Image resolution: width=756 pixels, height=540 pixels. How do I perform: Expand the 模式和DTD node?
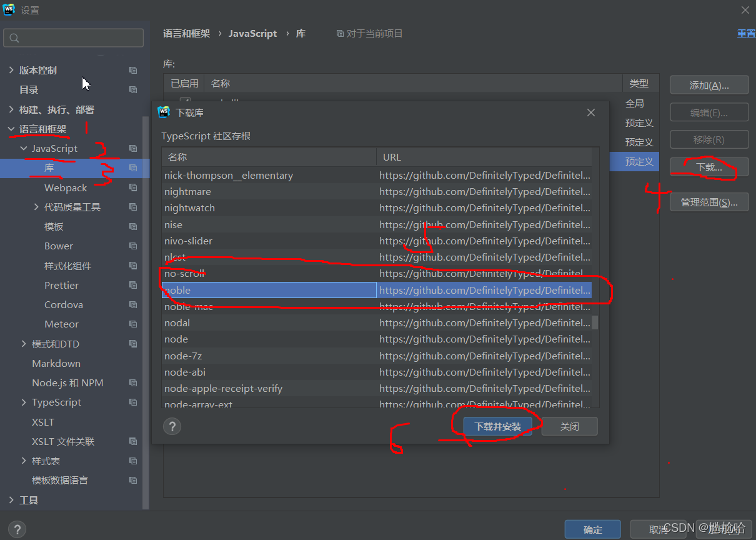coord(24,344)
